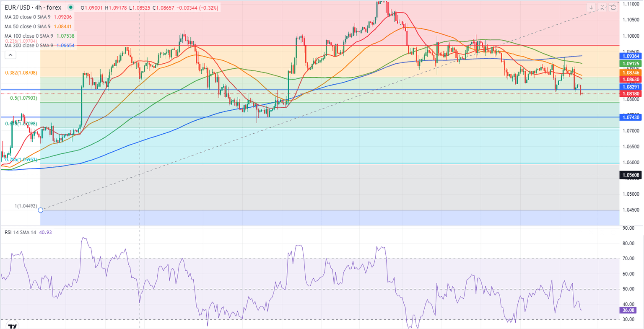Click the RSI axis 60.00 label
Screen dimensions: 644x329
[628, 274]
